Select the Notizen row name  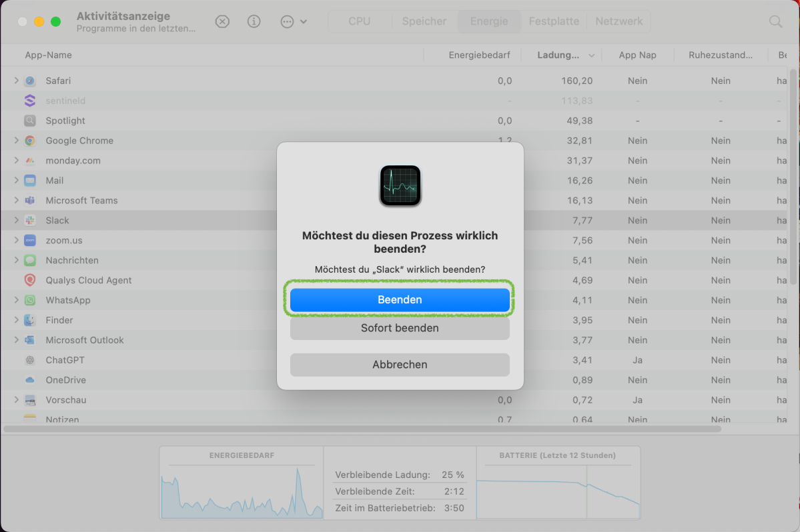pos(62,419)
